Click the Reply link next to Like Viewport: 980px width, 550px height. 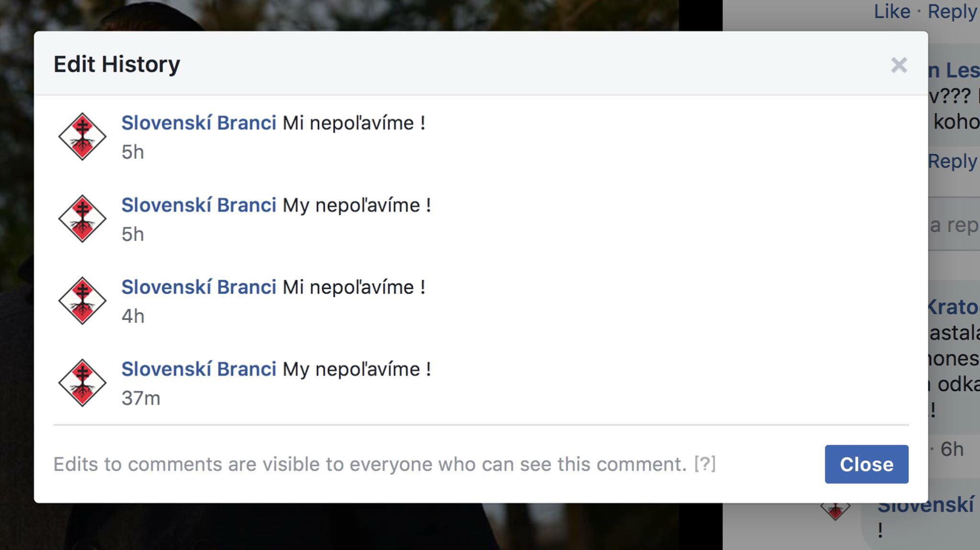click(x=952, y=11)
